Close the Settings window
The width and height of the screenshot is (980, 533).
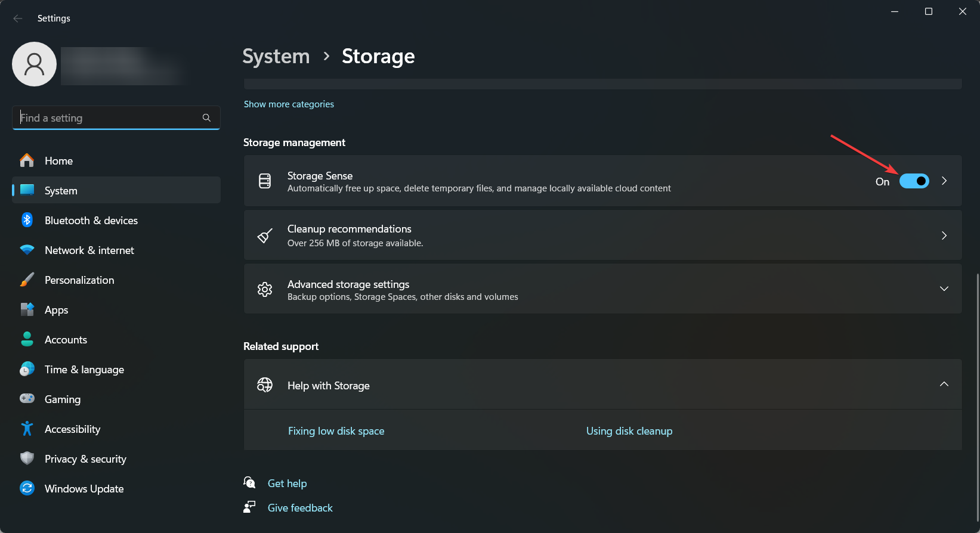[x=963, y=11]
